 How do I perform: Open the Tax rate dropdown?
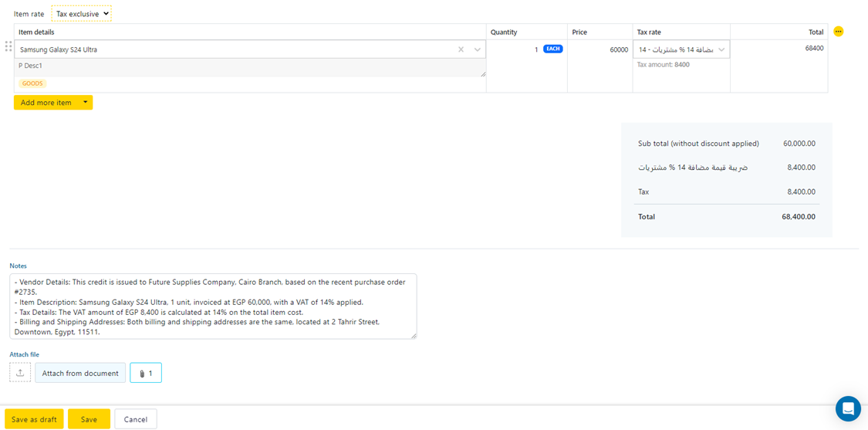[x=681, y=49]
